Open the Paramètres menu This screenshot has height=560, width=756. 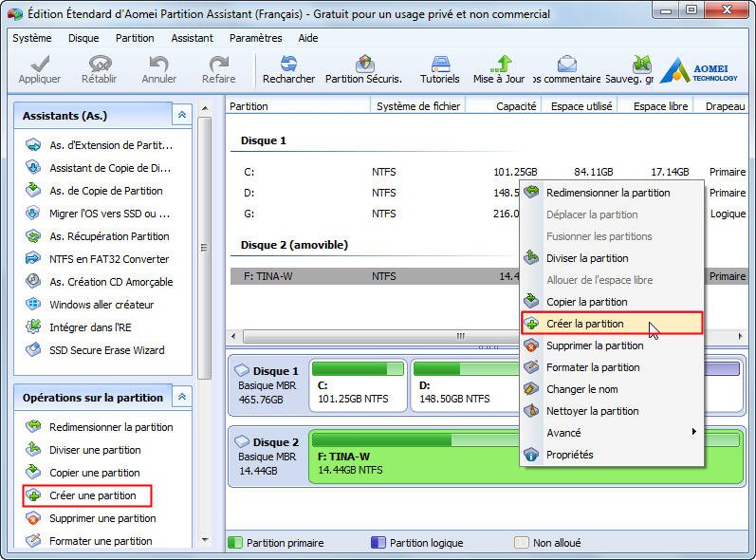coord(255,38)
